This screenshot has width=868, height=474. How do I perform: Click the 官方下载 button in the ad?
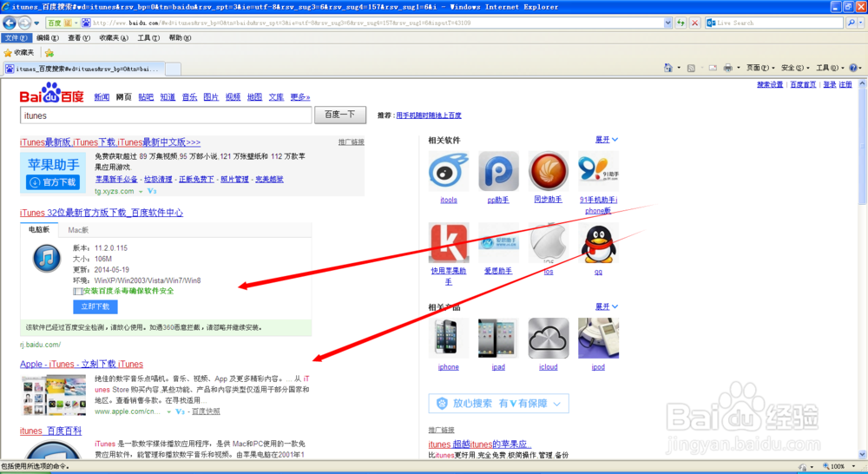click(x=53, y=182)
